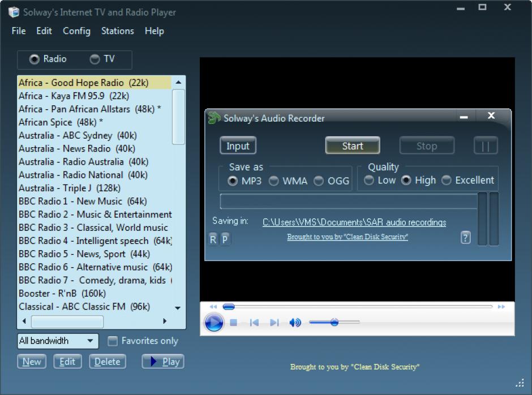Select Booster - R'nB station
This screenshot has width=532, height=395.
tap(95, 294)
